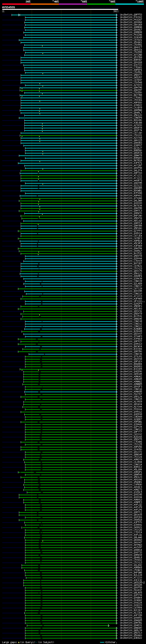Select hit UniRef100_A7P8C9
The image size is (146, 644).
tap(131, 339)
